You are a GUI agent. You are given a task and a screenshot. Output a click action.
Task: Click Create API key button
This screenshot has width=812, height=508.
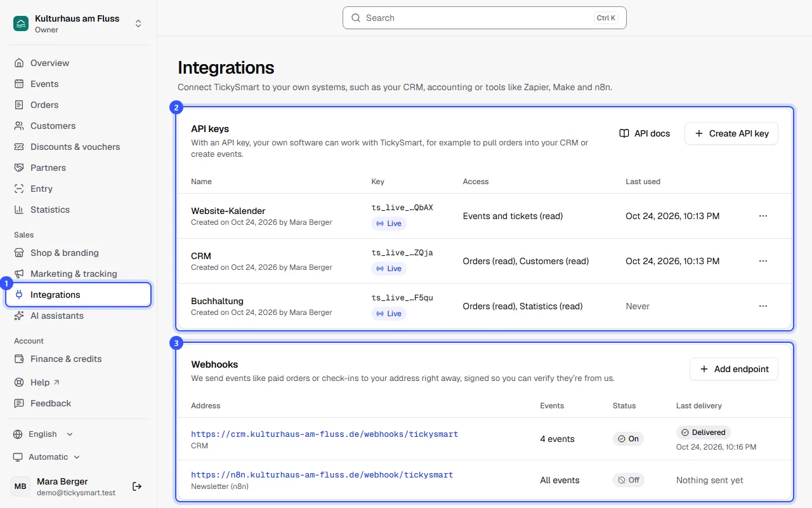click(731, 133)
